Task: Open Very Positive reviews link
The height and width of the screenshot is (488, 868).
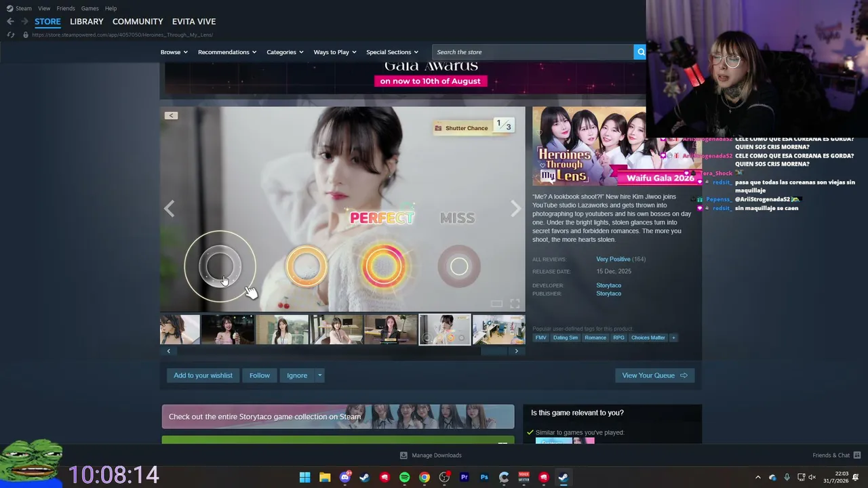Action: pyautogui.click(x=613, y=259)
